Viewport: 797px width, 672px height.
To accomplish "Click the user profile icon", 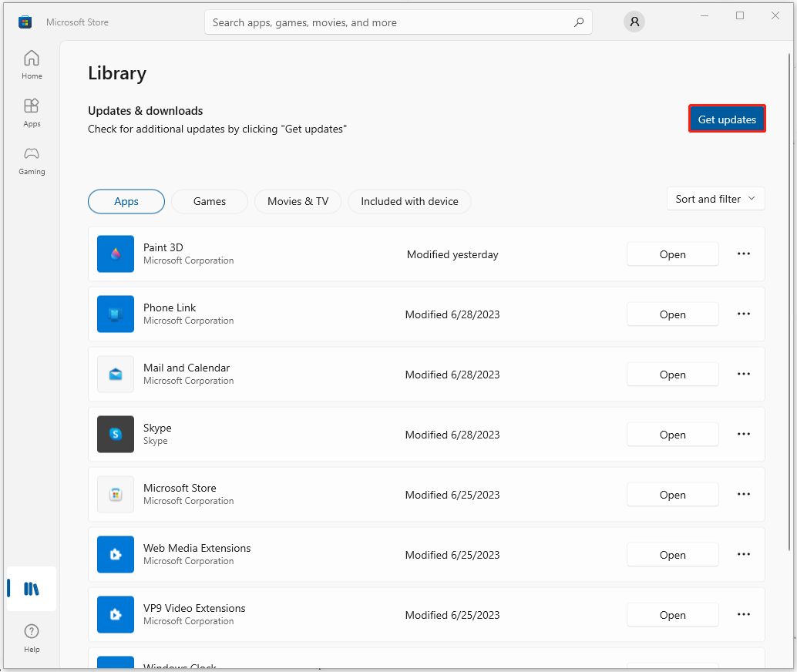I will tap(634, 22).
